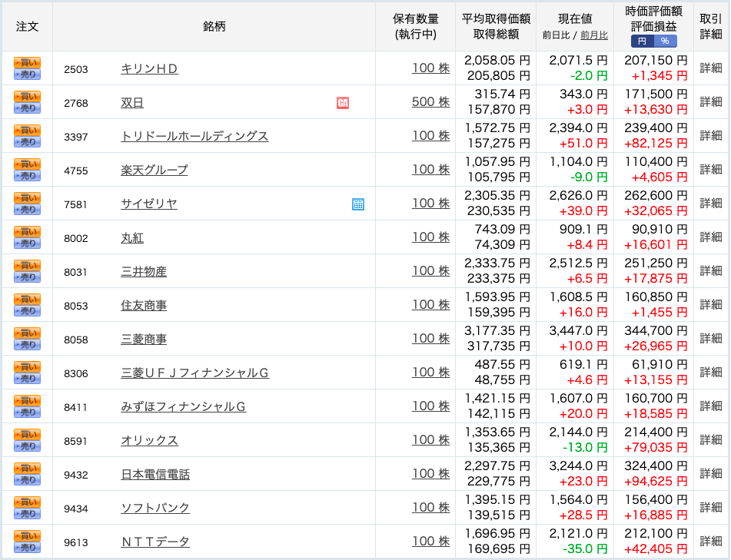This screenshot has height=560, width=731.
Task: Click the sell button for 楽天グループ
Action: pyautogui.click(x=27, y=176)
